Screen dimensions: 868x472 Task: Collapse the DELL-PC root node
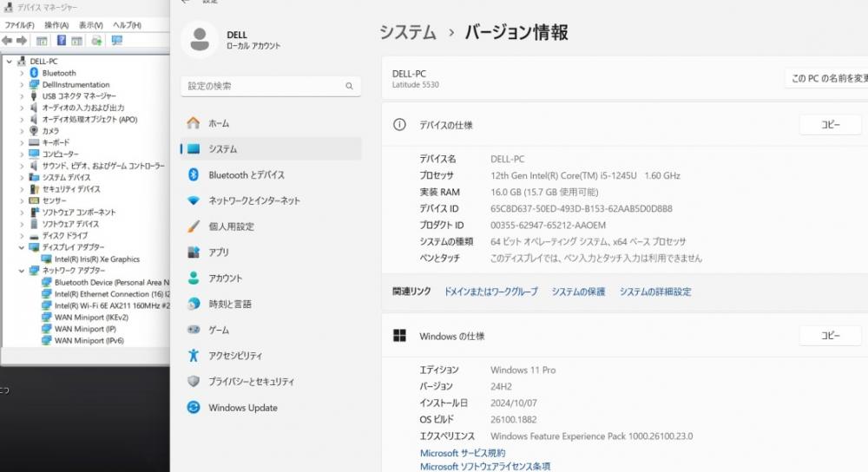10,62
